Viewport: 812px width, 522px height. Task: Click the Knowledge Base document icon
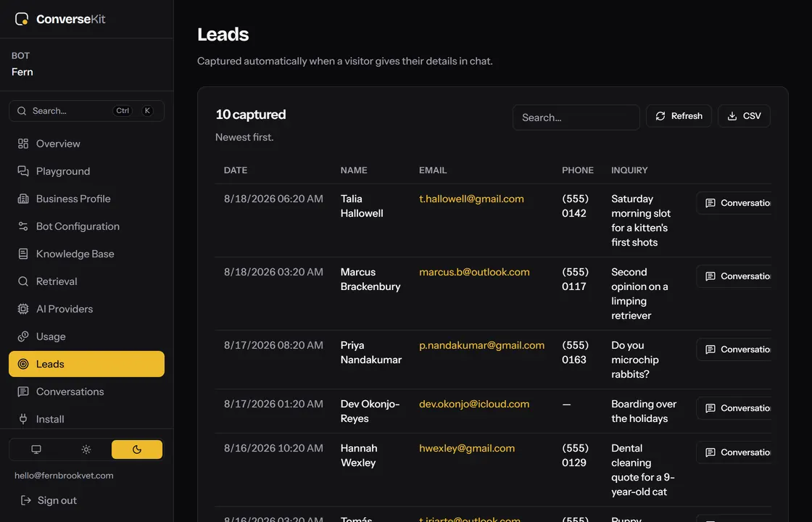click(22, 254)
